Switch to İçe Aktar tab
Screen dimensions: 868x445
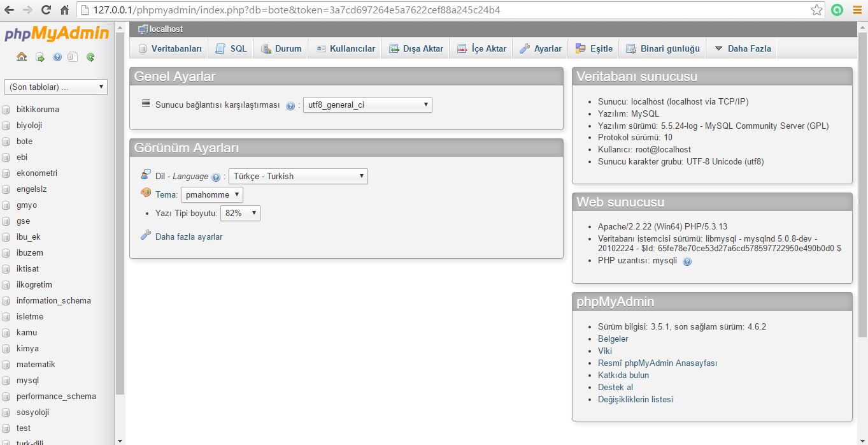tap(481, 48)
